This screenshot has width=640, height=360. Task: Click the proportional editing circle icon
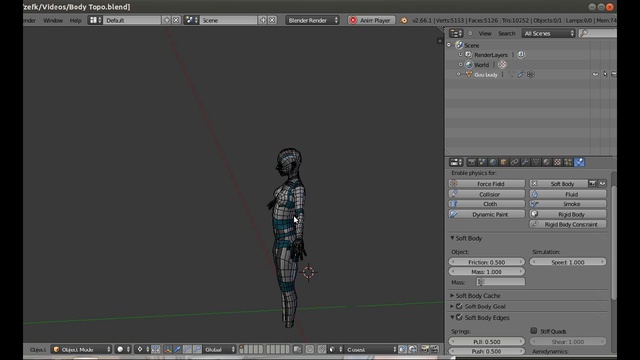[x=310, y=349]
